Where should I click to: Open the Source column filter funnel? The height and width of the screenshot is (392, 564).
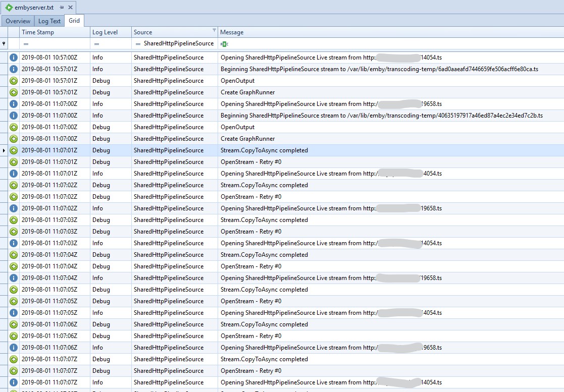[214, 30]
